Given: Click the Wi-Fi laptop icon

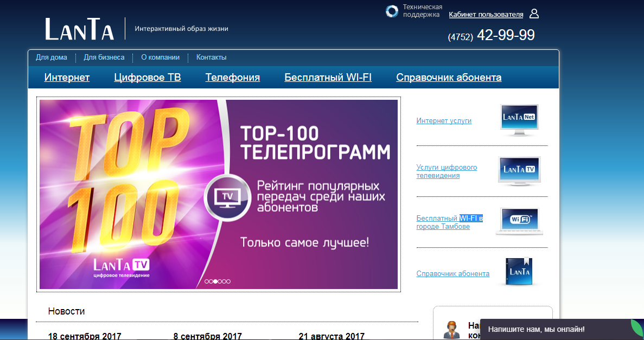Looking at the screenshot, I should point(519,221).
